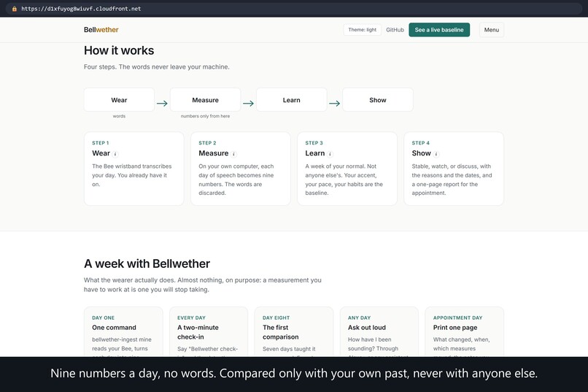Click 'A week with Bellwether' heading
The height and width of the screenshot is (392, 588).
(x=147, y=264)
